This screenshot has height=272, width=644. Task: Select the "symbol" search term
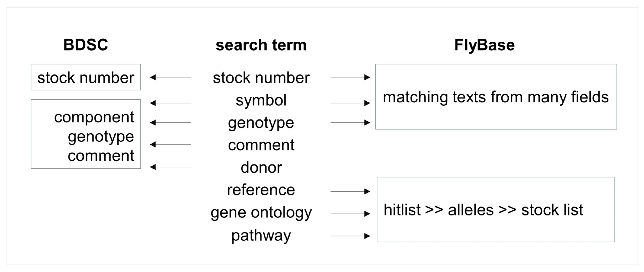(261, 100)
